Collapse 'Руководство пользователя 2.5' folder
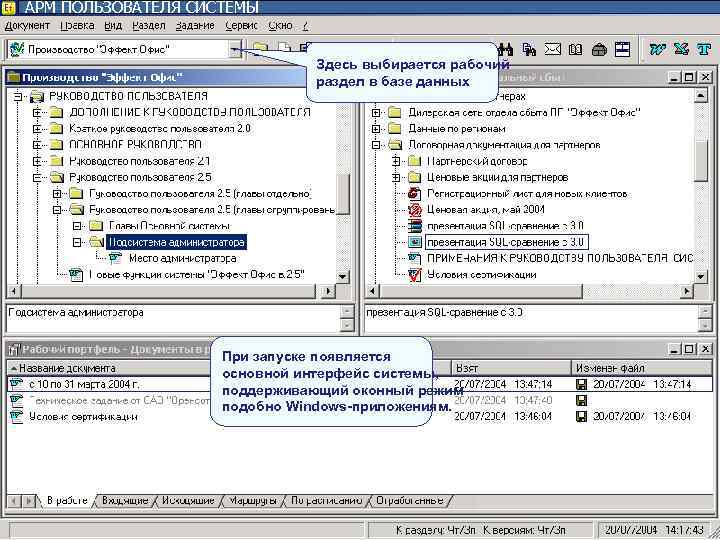Screen dimensions: 720x540 click(38, 177)
